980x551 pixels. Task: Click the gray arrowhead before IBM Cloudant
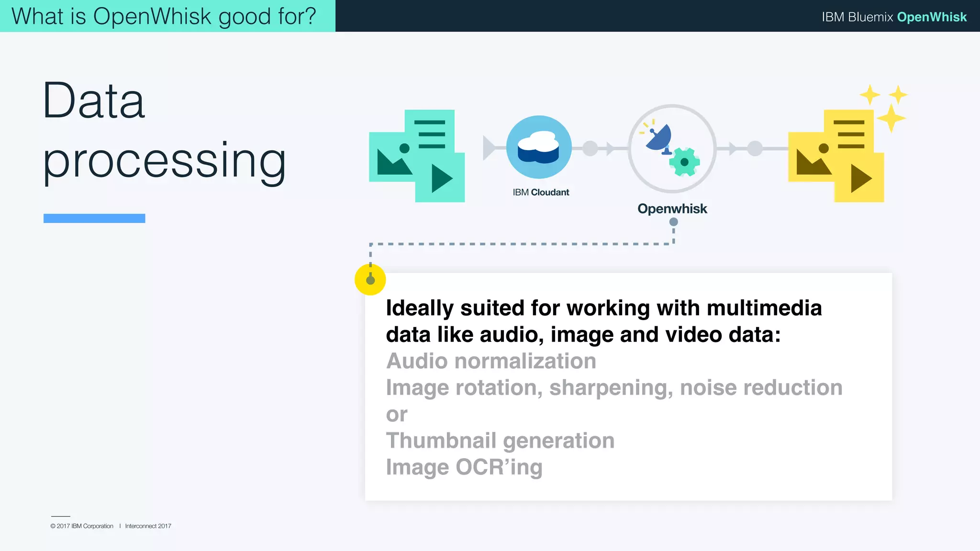[x=490, y=148]
